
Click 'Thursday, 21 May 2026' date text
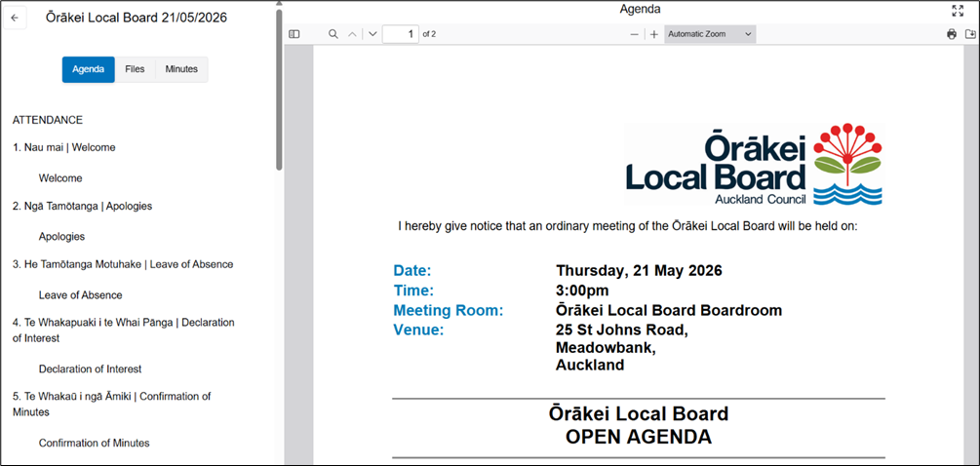[639, 271]
